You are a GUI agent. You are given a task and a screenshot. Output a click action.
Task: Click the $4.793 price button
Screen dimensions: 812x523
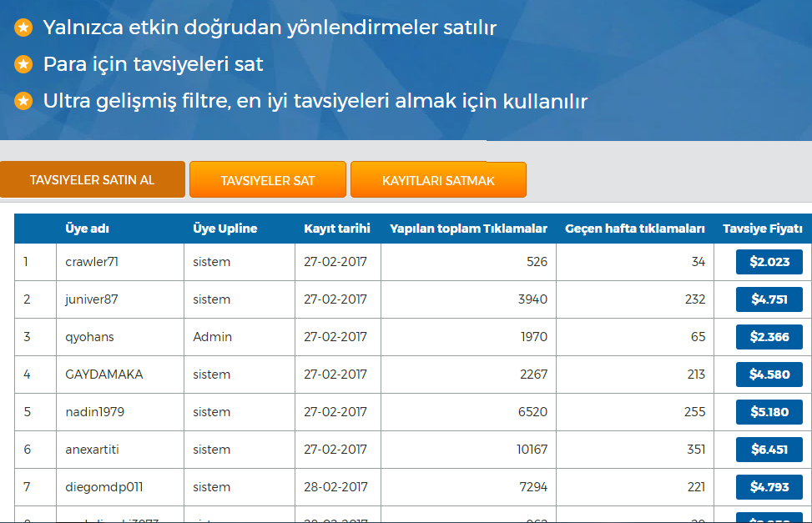[769, 487]
